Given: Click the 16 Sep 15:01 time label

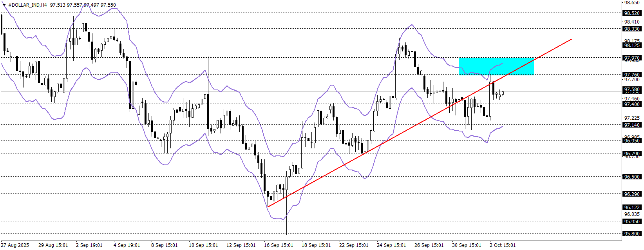Looking at the screenshot, I should tap(279, 245).
